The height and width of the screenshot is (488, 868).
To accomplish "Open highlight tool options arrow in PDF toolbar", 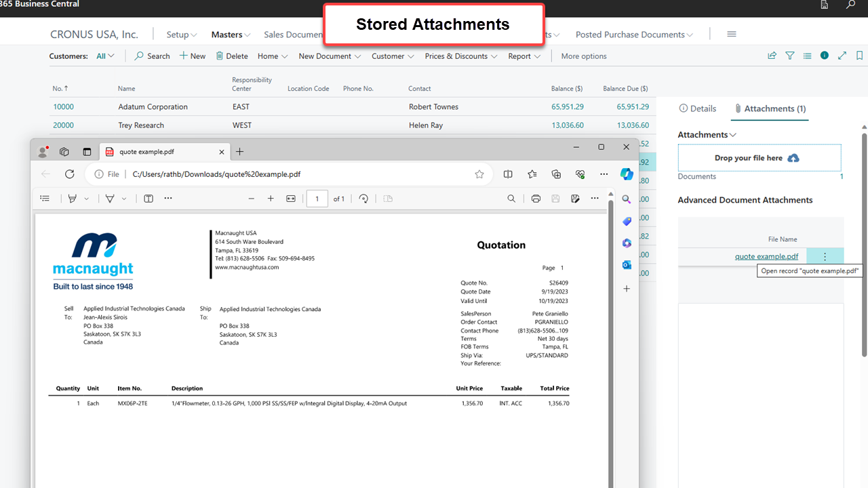I will pyautogui.click(x=86, y=199).
